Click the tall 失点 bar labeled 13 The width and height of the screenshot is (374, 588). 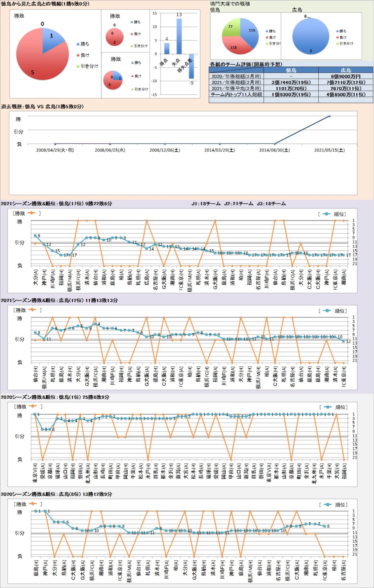(x=179, y=36)
